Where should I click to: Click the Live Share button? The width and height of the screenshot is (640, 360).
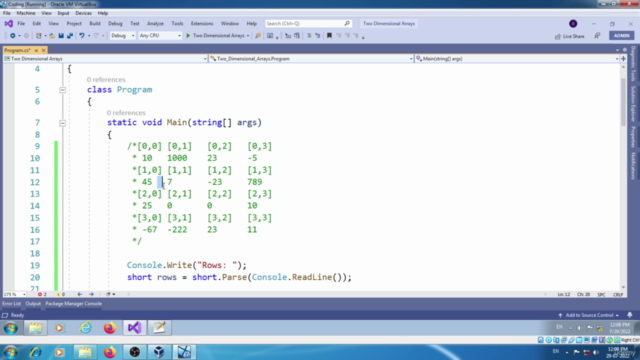[x=570, y=36]
